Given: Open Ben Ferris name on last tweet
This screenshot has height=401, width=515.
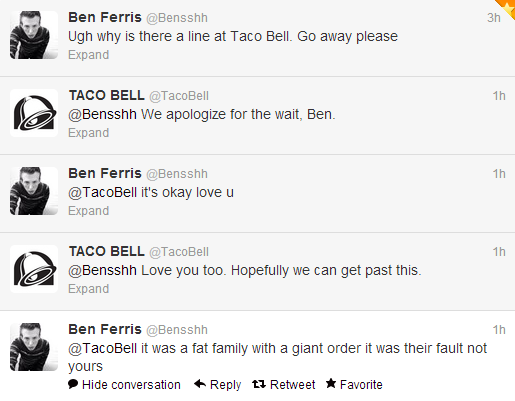Looking at the screenshot, I should pos(105,329).
